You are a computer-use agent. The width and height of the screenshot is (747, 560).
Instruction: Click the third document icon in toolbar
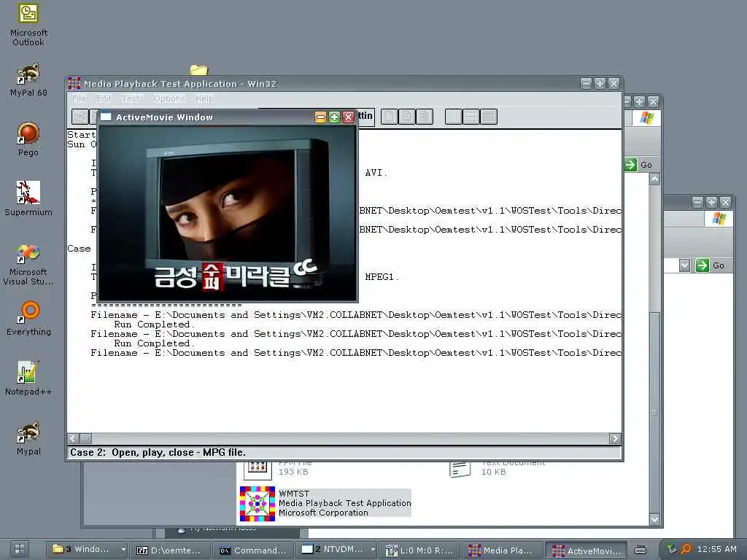coord(424,117)
